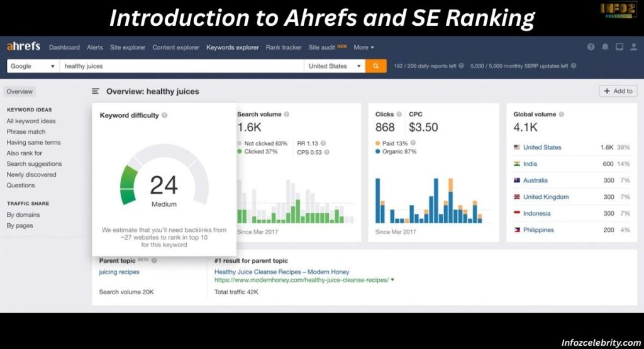Open Dashboard in top navigation
This screenshot has width=644, height=349.
point(65,47)
